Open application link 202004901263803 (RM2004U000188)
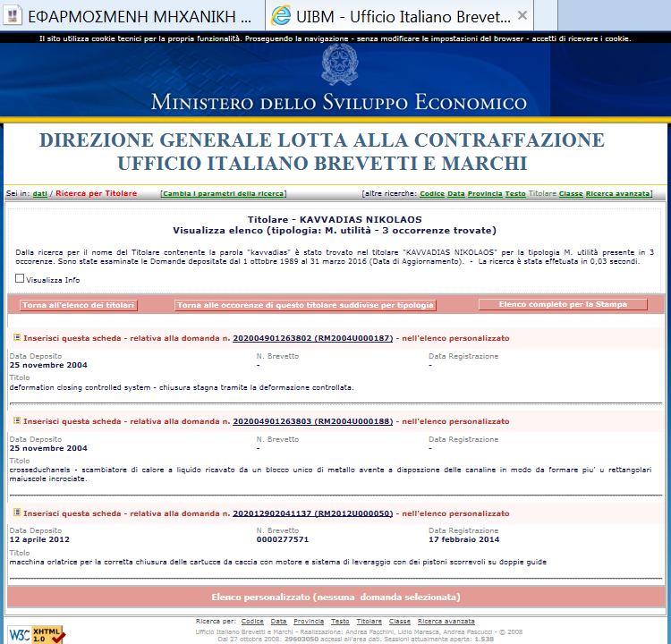This screenshot has height=644, width=671. 312,421
